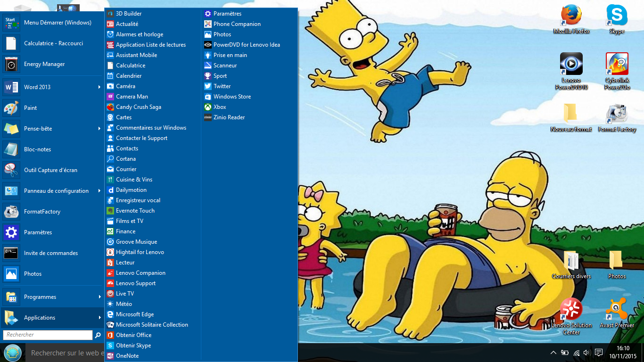
Task: Open the PowerDVD for Lenovo Idea icon
Action: click(x=208, y=45)
